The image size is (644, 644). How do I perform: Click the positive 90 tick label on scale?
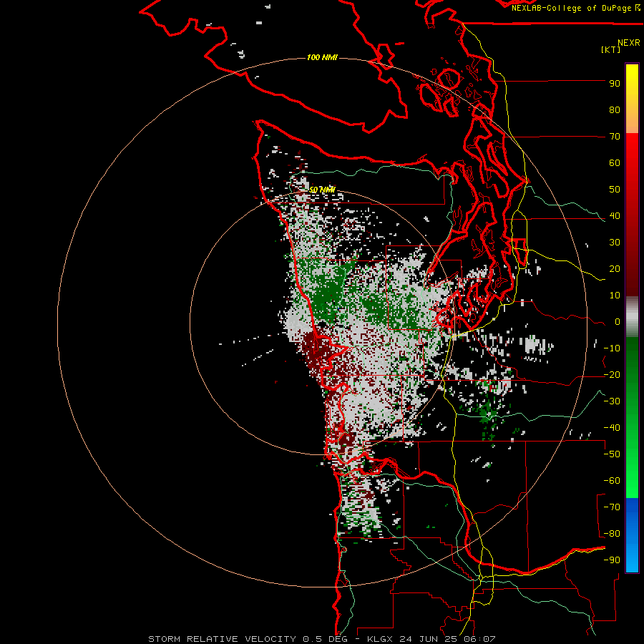[x=615, y=84]
